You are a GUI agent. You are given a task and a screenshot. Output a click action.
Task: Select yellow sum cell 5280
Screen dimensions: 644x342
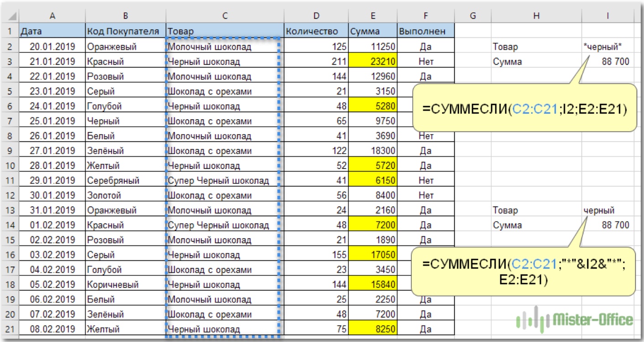click(x=373, y=106)
